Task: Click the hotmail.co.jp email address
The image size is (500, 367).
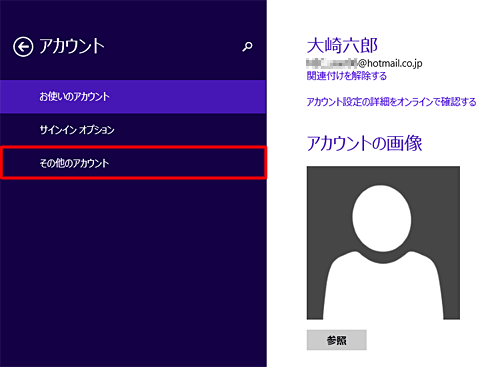Action: click(364, 63)
